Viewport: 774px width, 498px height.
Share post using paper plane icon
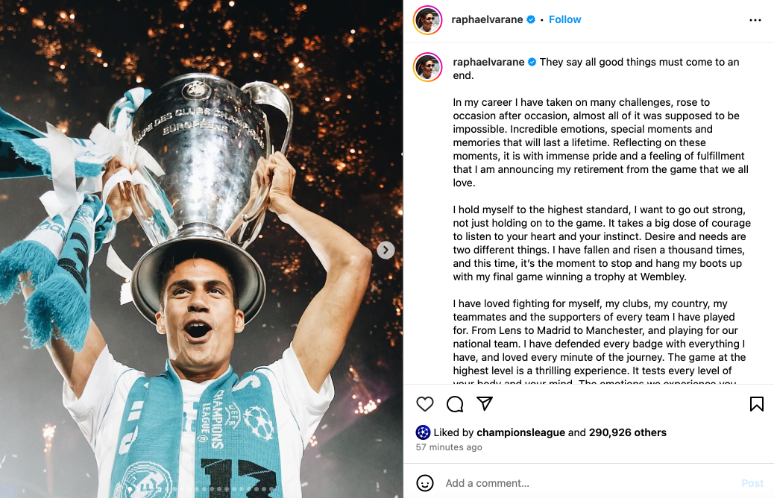pos(485,404)
